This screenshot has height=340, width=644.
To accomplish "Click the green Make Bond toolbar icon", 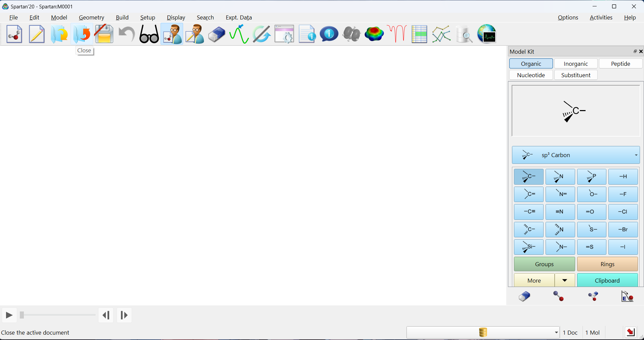I will point(239,34).
